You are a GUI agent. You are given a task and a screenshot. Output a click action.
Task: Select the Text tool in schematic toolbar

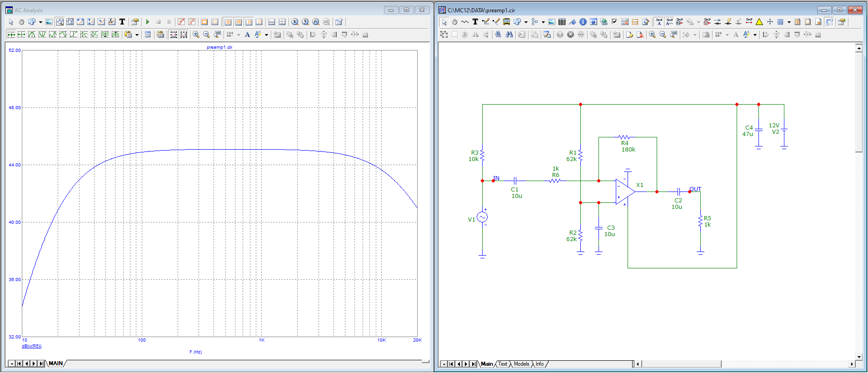pos(475,22)
